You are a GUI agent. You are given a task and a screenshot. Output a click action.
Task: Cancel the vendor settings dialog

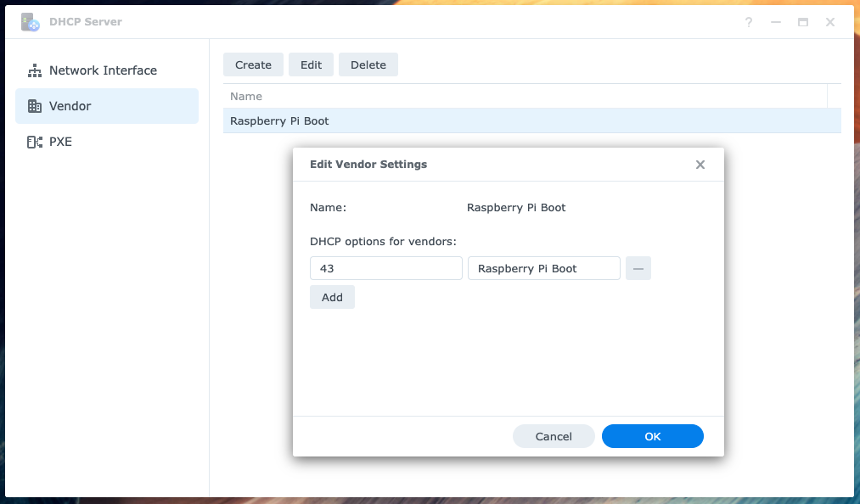click(554, 436)
